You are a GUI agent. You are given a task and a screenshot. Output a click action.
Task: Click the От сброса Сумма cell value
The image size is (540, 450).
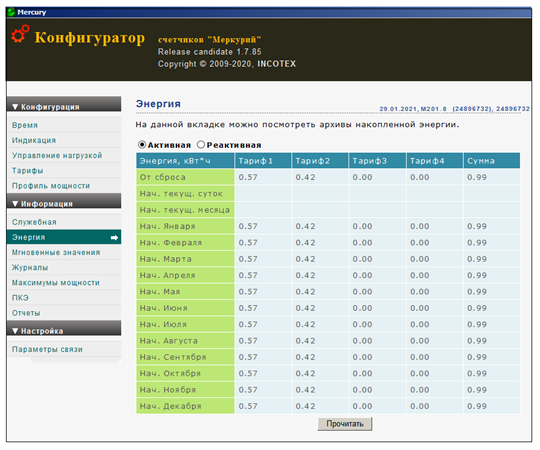[477, 177]
